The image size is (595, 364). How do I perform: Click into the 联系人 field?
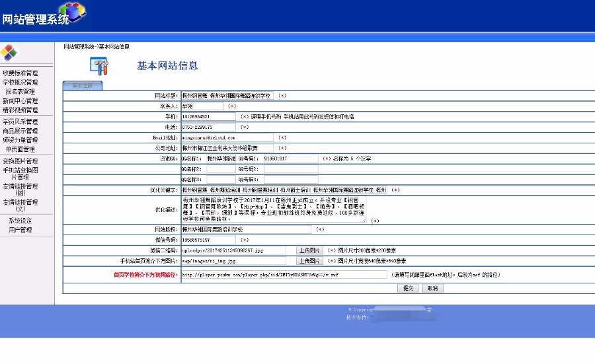pyautogui.click(x=202, y=106)
